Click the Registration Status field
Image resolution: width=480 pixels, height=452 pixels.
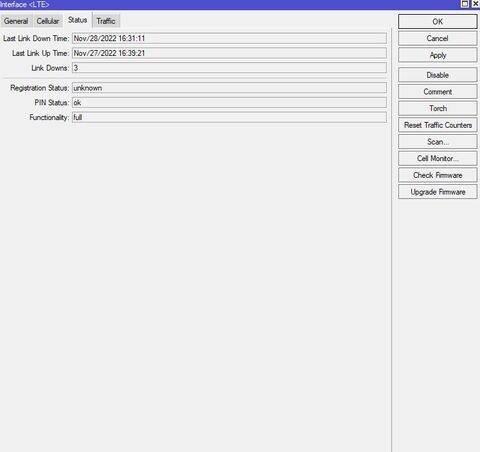click(x=229, y=88)
